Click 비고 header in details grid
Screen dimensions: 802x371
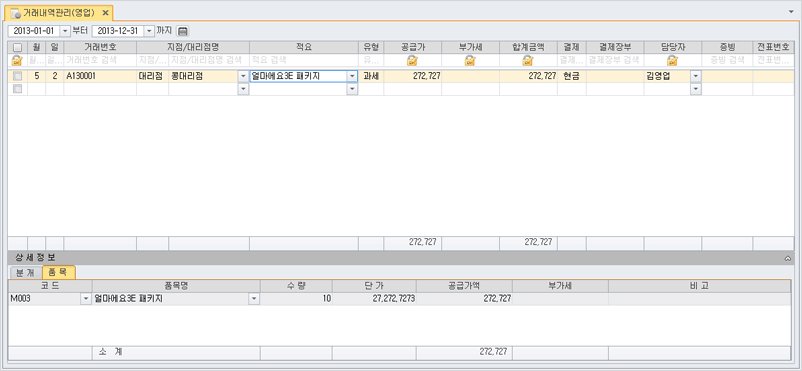[699, 286]
